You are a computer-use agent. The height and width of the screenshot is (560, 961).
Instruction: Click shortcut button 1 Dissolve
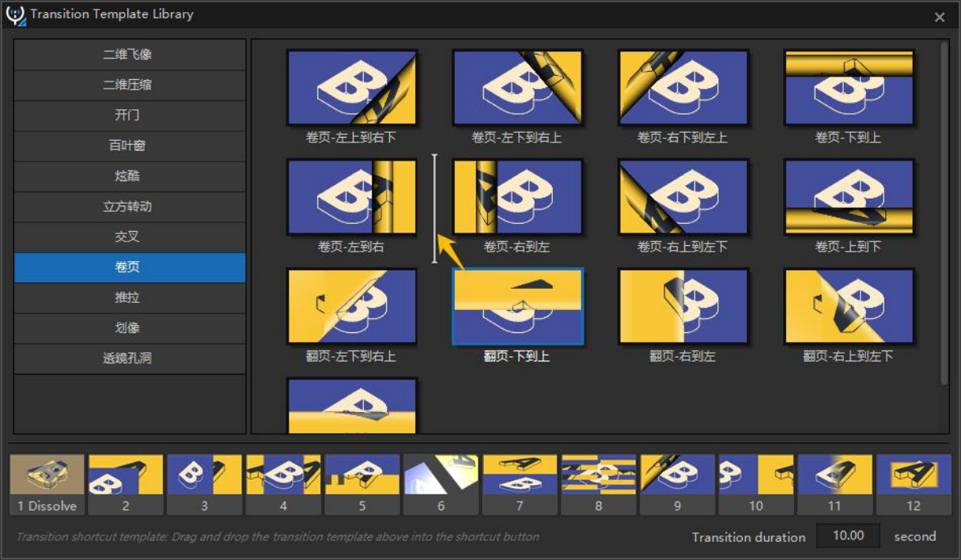(x=47, y=484)
